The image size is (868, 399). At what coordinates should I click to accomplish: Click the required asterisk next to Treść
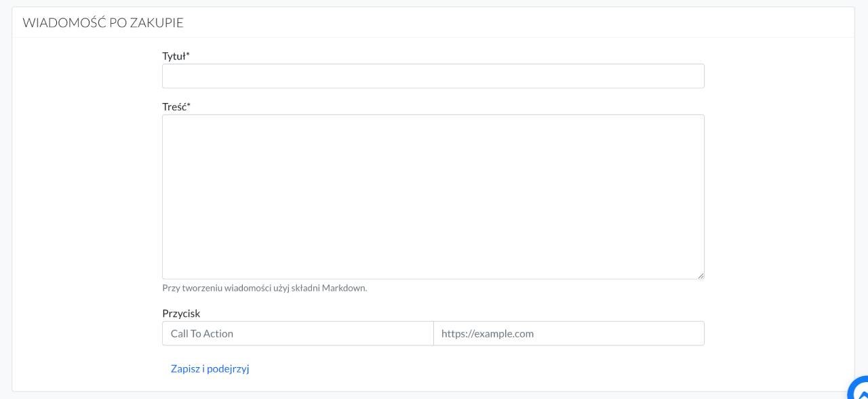pos(189,106)
